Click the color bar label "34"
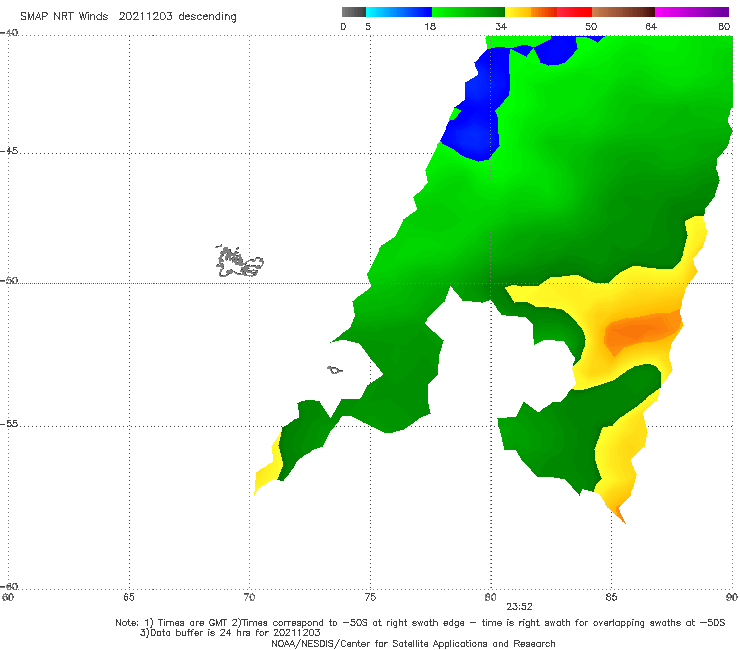The width and height of the screenshot is (740, 650). (501, 26)
